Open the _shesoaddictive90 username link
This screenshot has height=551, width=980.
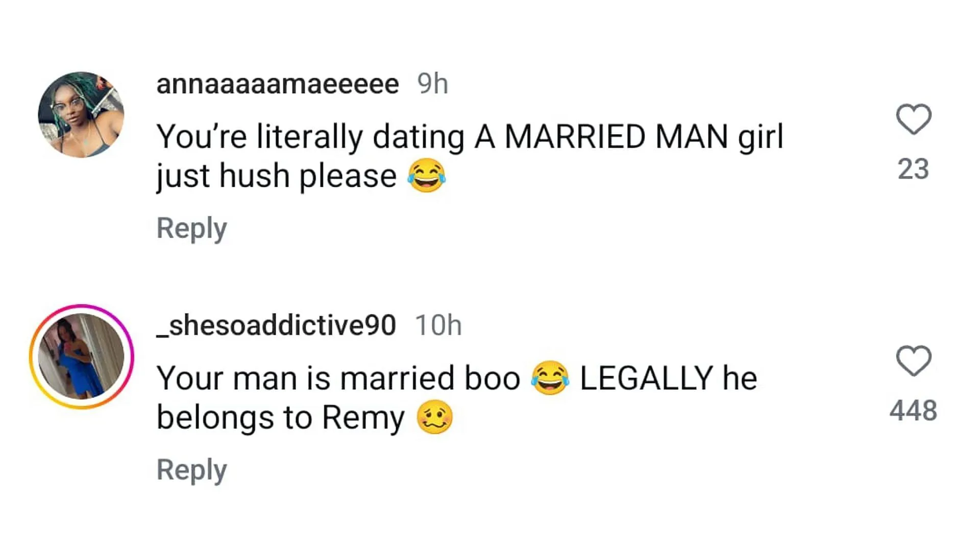pyautogui.click(x=276, y=325)
